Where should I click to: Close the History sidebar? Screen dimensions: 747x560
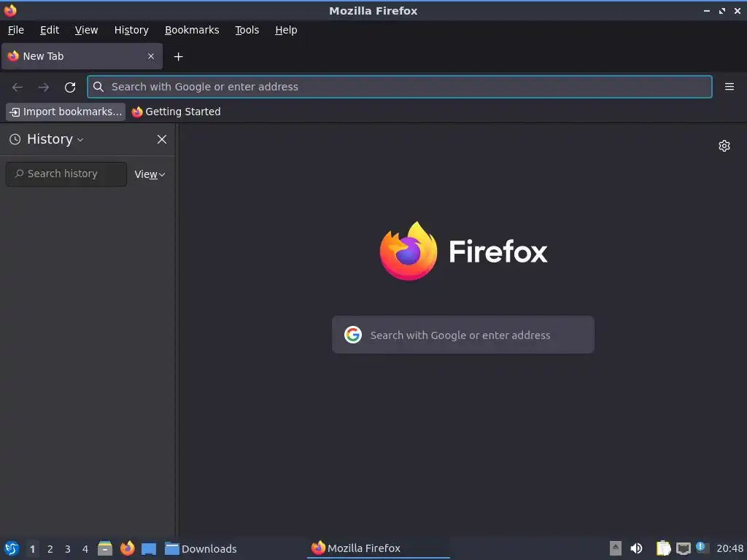[x=162, y=139]
